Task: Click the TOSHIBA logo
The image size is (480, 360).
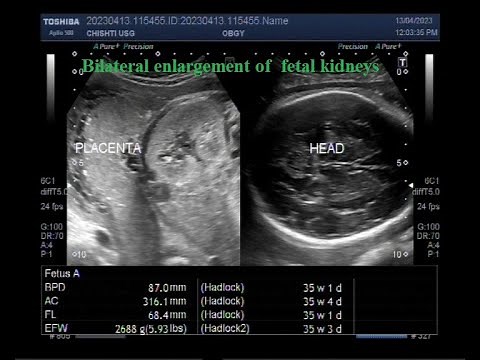Action: point(61,22)
